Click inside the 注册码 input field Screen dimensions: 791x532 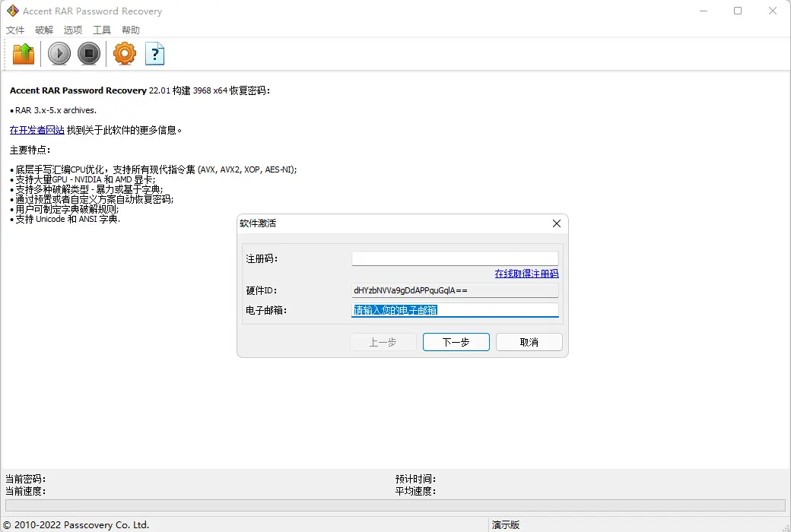point(455,258)
